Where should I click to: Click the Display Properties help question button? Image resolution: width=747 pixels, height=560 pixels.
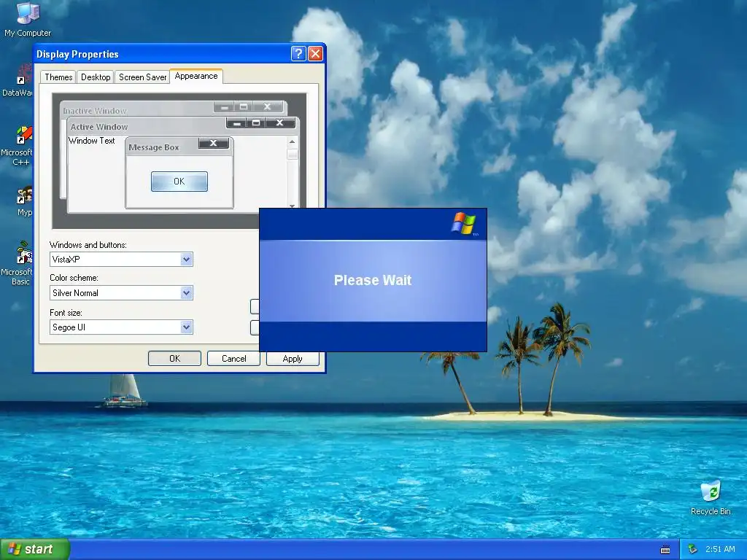point(298,53)
